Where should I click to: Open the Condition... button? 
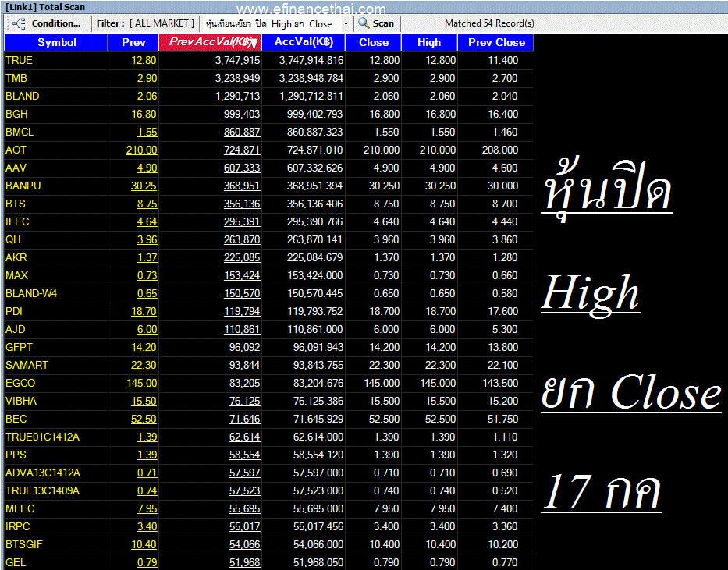55,23
